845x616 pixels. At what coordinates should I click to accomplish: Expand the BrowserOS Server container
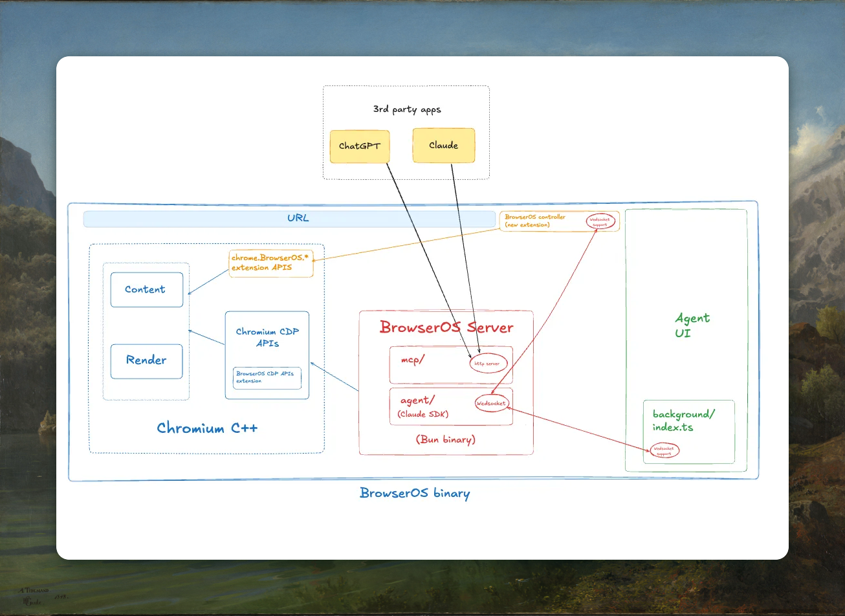click(x=446, y=327)
